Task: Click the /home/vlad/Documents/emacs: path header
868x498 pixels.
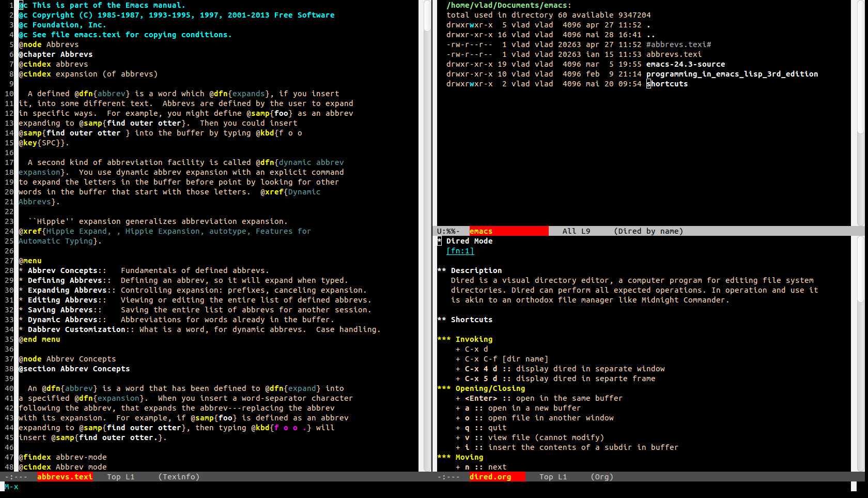Action: click(x=509, y=5)
